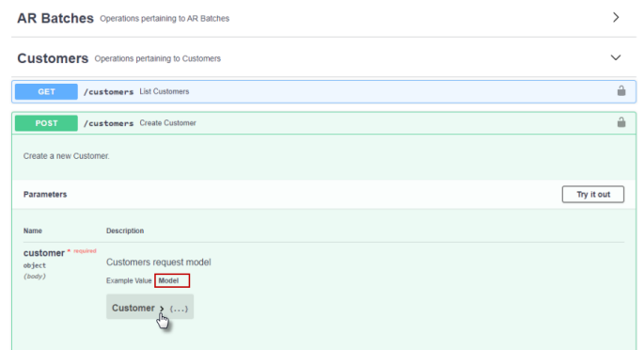This screenshot has width=644, height=350.
Task: Click the 'Create a new Customer.' description
Action: 66,156
